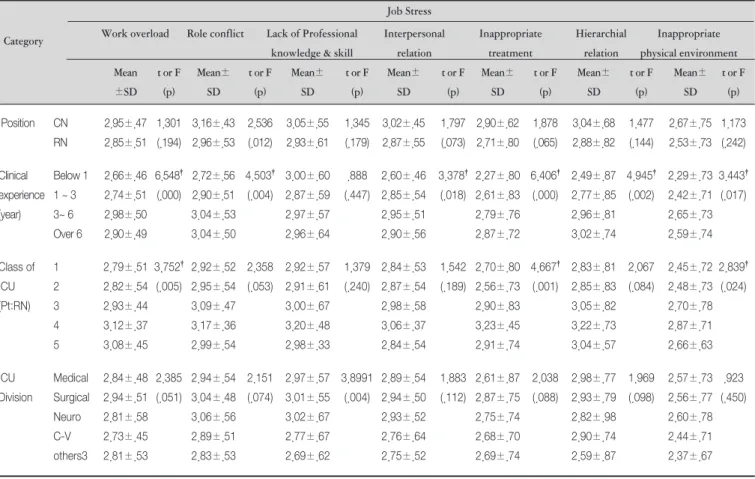Select the "Neuro" row label
This screenshot has height=479, width=755.
click(x=67, y=417)
